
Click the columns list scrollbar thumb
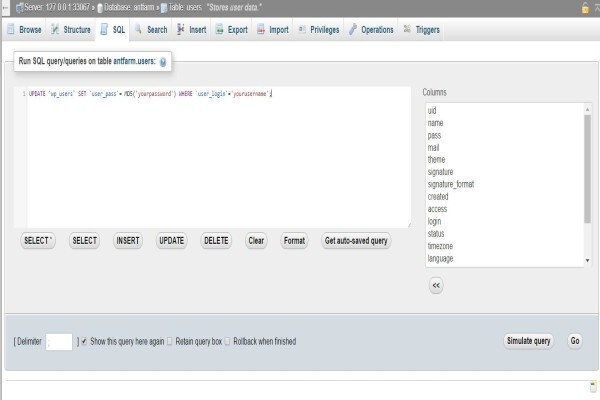pyautogui.click(x=587, y=169)
